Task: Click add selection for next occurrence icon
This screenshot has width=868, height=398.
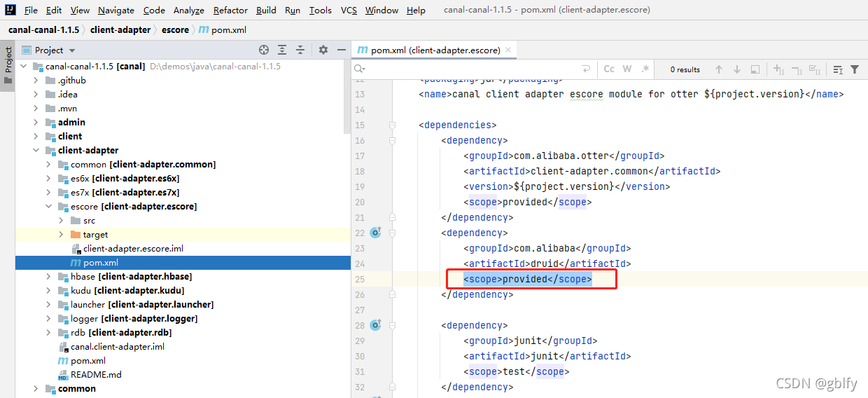Action: pos(778,69)
